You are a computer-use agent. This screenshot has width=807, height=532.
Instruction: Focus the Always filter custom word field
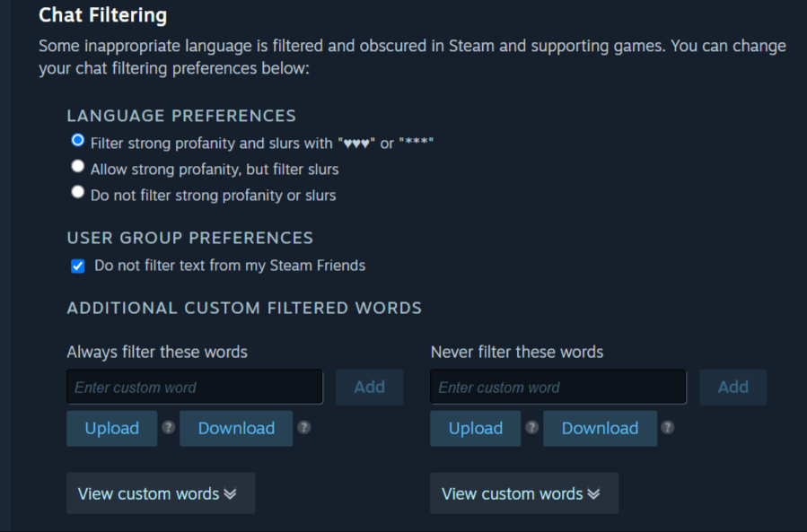(x=195, y=387)
